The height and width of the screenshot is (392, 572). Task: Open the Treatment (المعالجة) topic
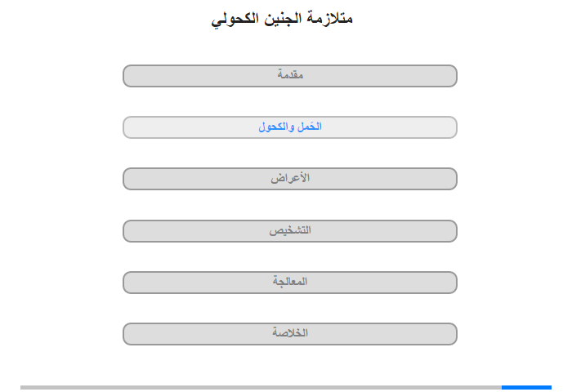290,283
